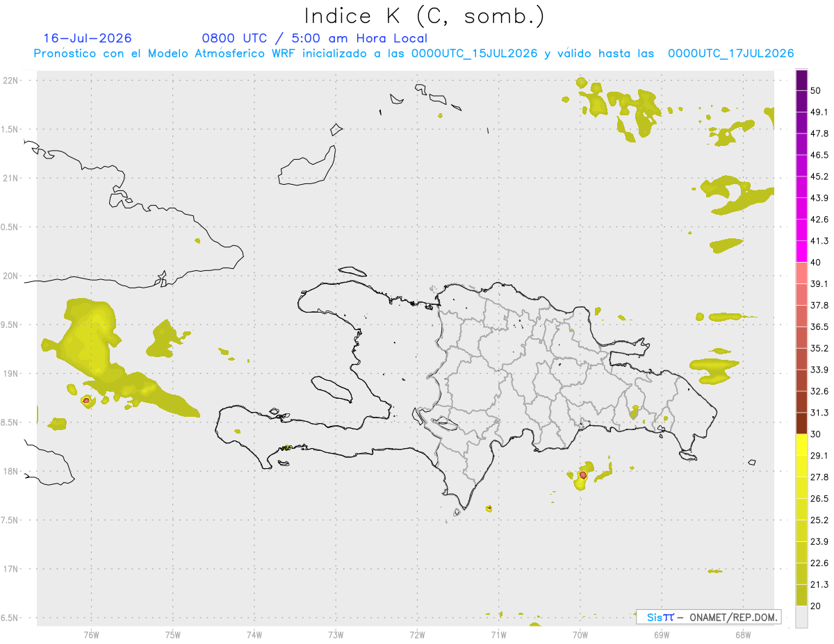Click the '76W' longitude label
Image resolution: width=834 pixels, height=644 pixels.
(91, 634)
